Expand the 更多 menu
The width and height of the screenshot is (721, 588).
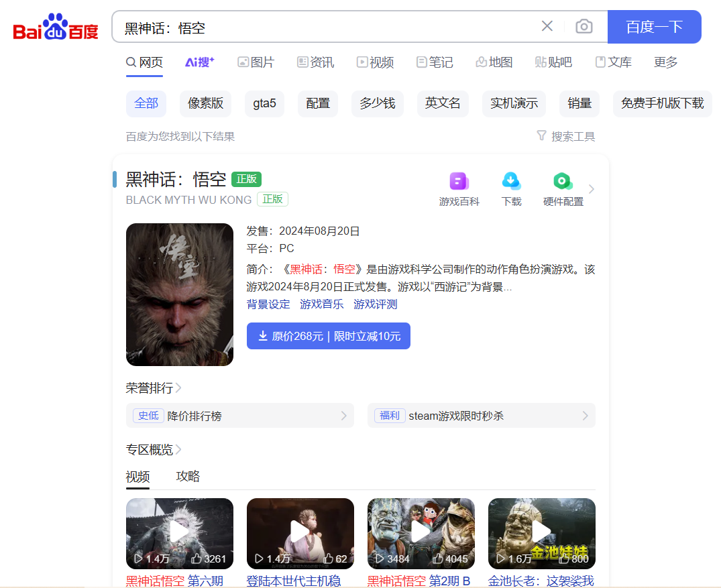(x=666, y=62)
